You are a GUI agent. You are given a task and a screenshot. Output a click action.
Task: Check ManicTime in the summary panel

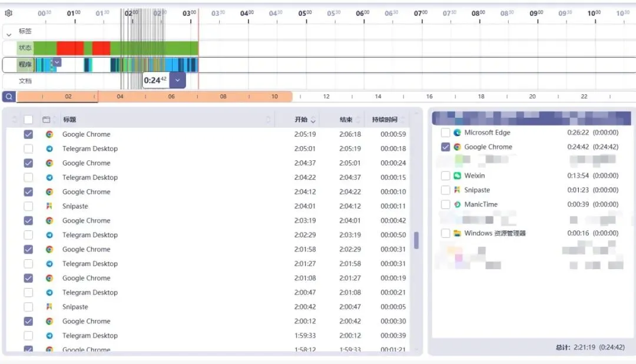point(445,204)
